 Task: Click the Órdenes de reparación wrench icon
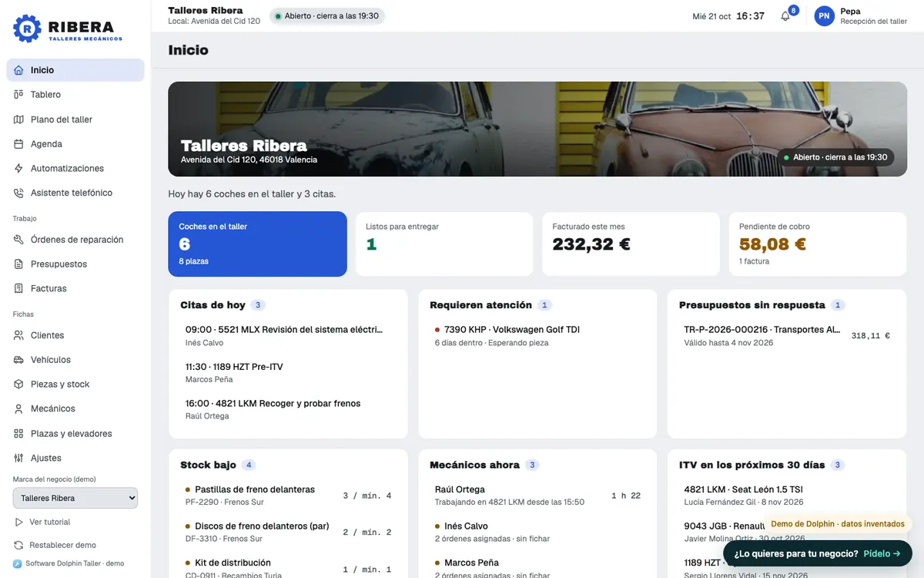(19, 240)
